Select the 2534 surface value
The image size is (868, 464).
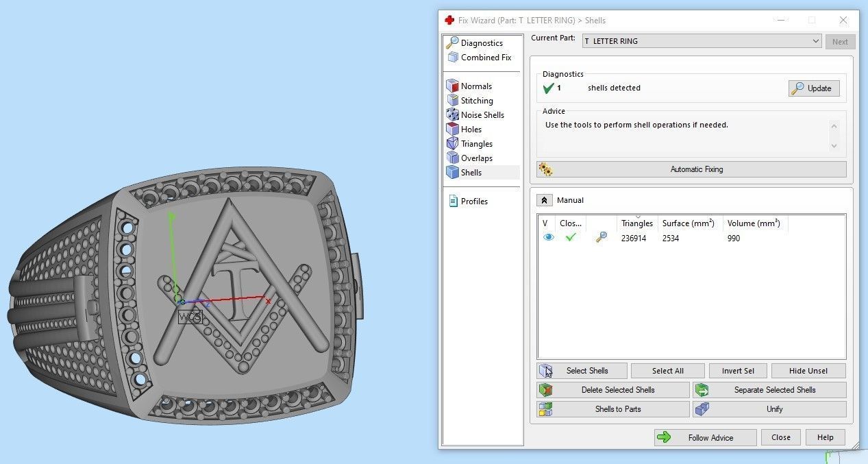point(671,239)
